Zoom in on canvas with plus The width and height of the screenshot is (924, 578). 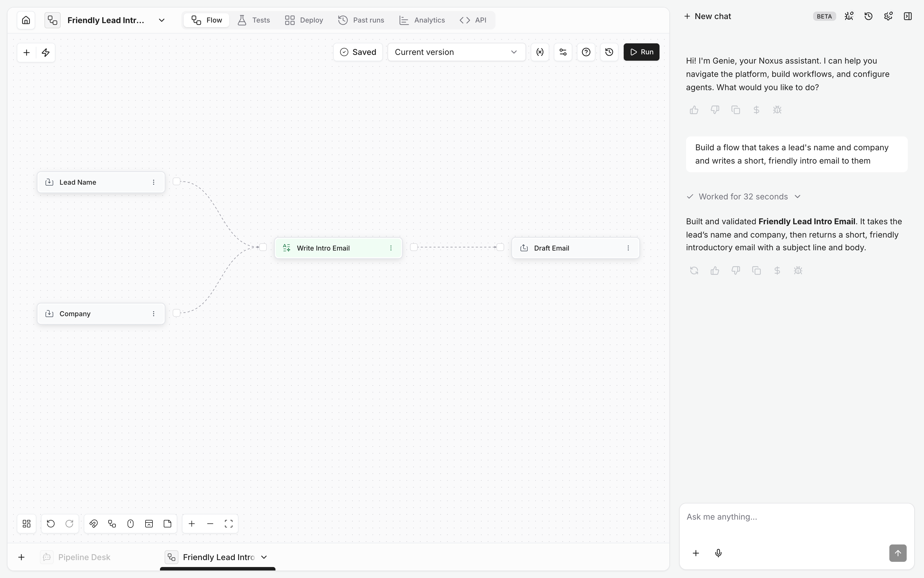[192, 524]
